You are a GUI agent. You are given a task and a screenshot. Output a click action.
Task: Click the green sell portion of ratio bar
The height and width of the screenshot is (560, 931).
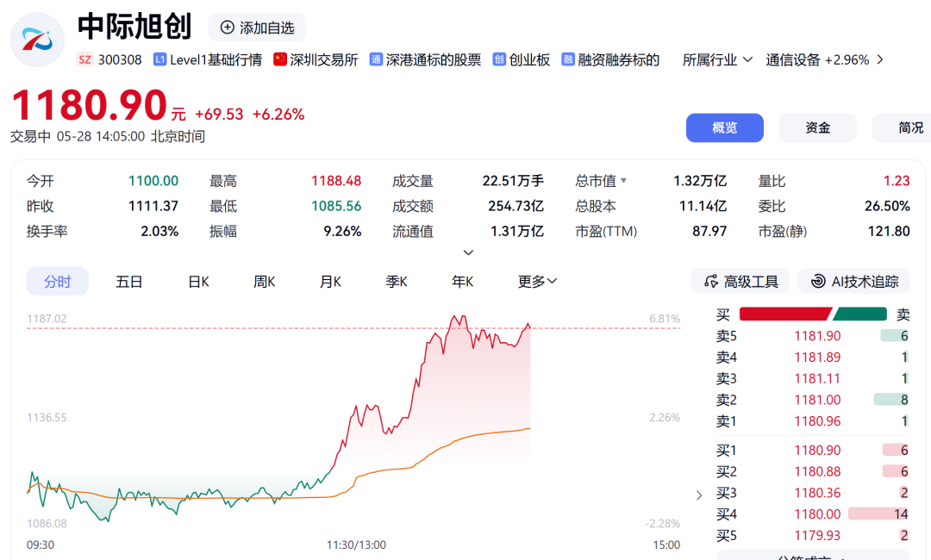point(861,314)
